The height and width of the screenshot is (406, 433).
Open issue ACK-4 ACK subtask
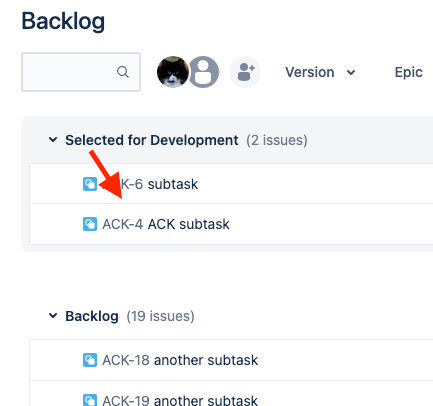click(x=166, y=224)
